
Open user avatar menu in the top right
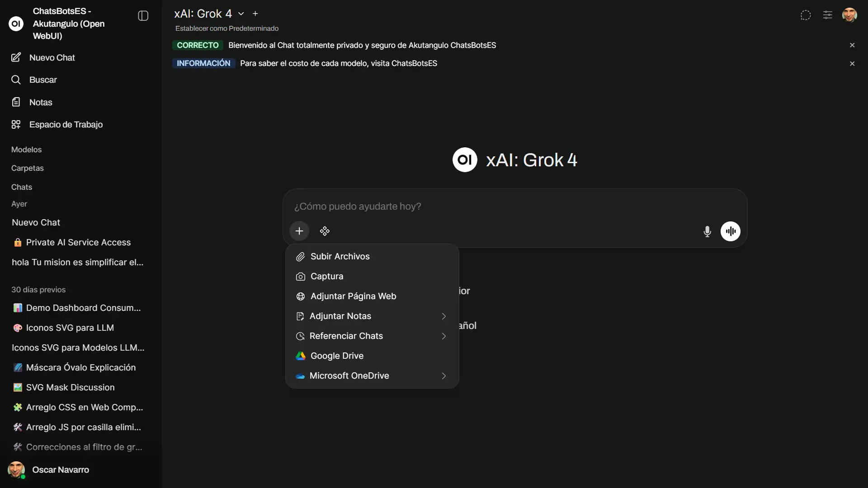click(849, 15)
